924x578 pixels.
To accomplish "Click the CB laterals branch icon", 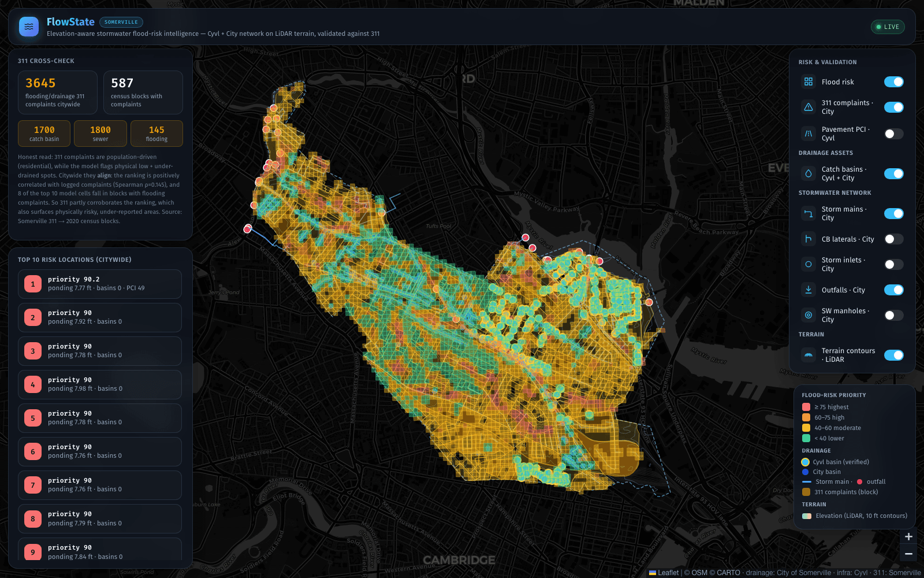I will click(808, 239).
